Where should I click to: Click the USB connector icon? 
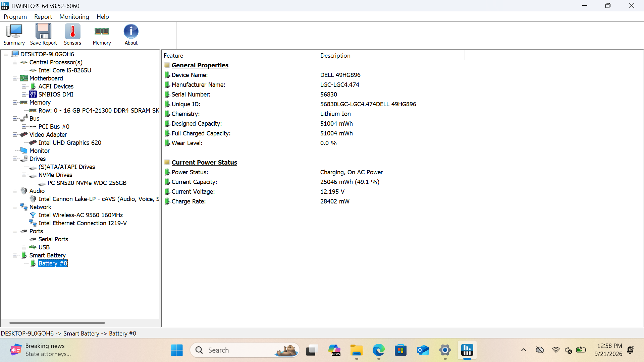33,247
